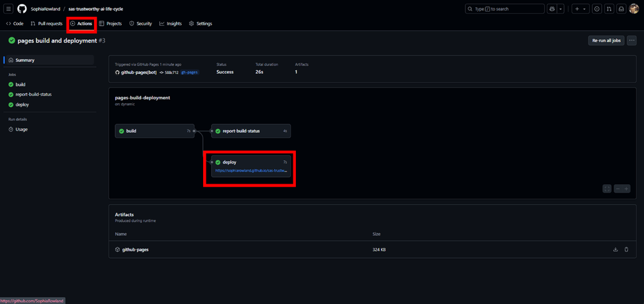
Task: Open the SophiaRowland profile link
Action: [45, 9]
